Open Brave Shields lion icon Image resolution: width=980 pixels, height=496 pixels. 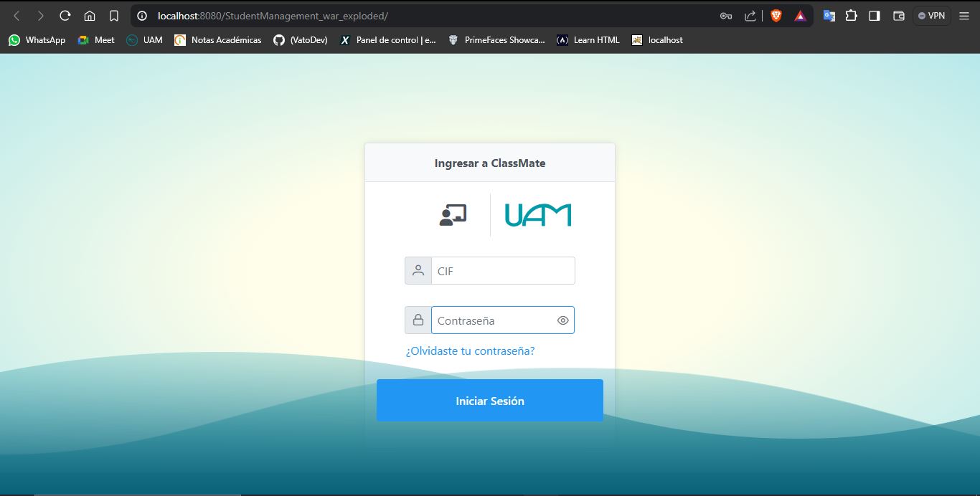click(776, 16)
